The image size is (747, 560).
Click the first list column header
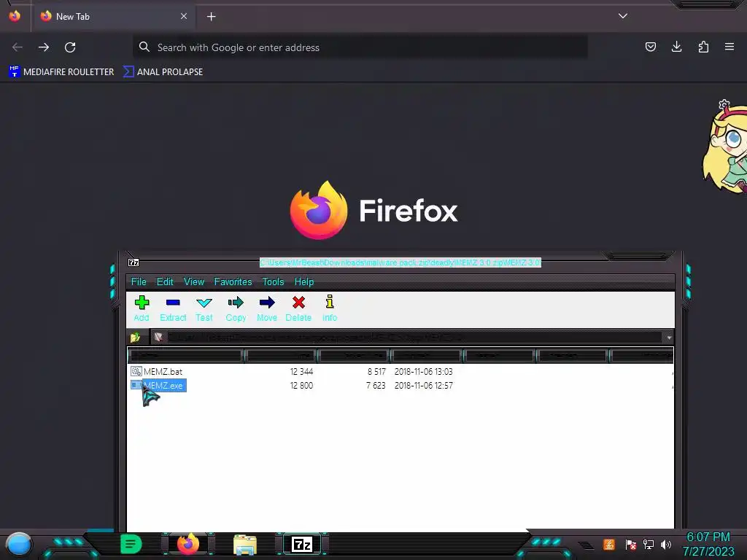[x=186, y=355]
